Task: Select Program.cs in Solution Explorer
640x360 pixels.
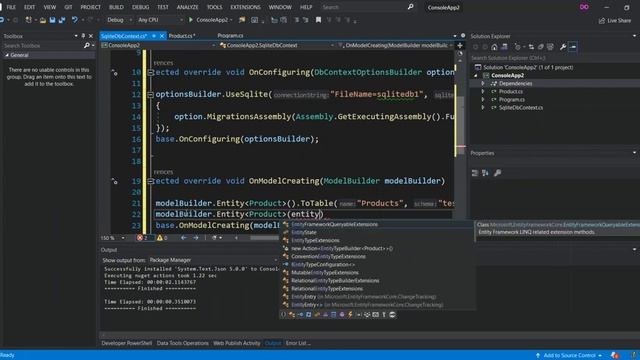Action: [x=511, y=100]
